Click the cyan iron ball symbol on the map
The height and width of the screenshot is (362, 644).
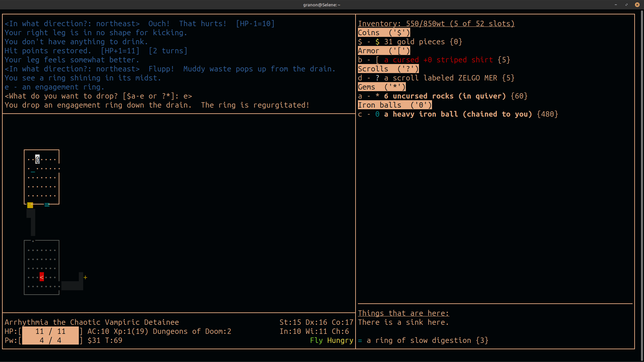tap(33, 172)
